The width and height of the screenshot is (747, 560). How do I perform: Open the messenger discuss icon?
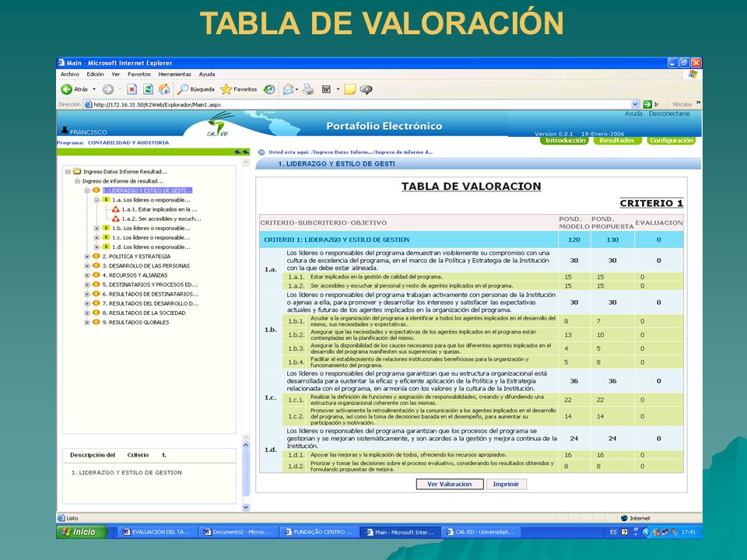click(x=366, y=89)
